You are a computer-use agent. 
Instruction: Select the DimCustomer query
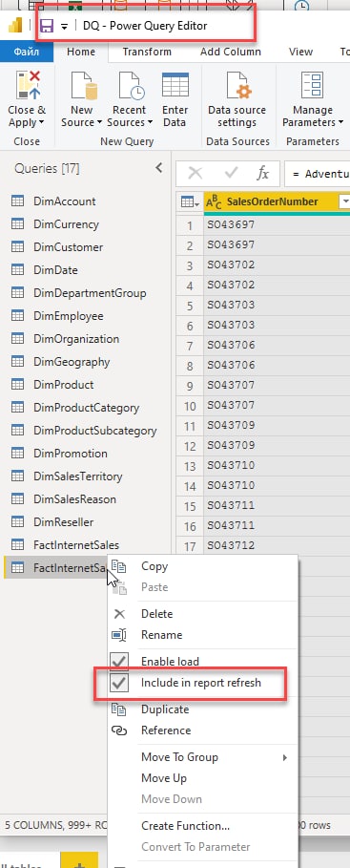[68, 247]
